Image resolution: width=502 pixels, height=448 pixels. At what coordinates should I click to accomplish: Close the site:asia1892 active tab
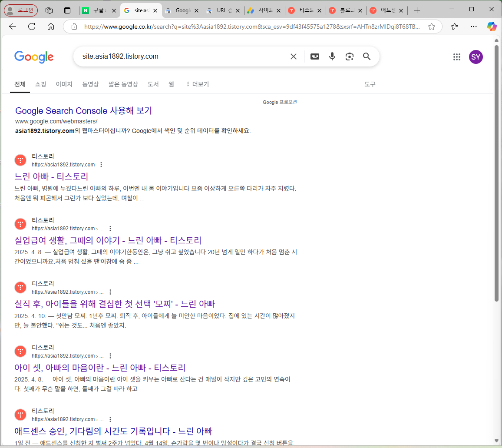click(155, 10)
